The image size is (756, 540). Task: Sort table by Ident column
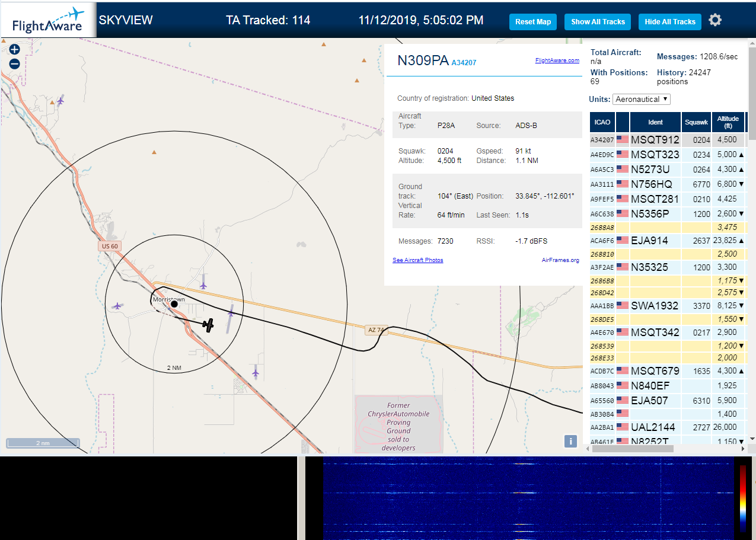[655, 122]
